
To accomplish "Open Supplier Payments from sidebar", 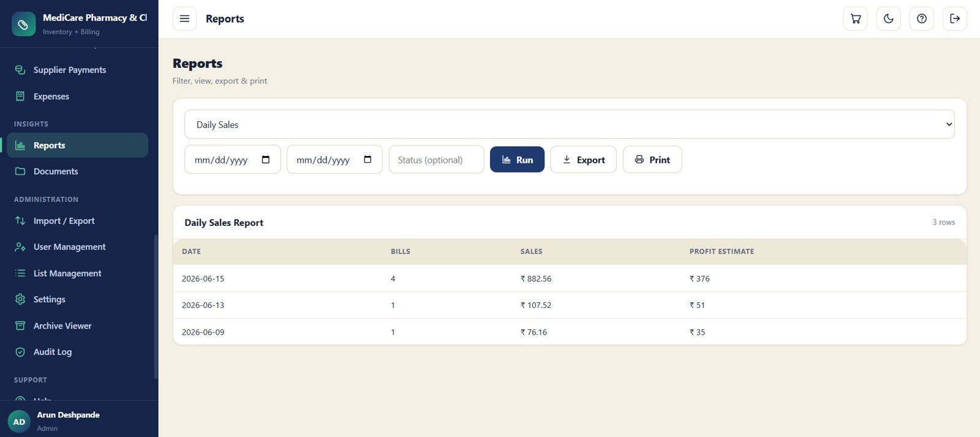I will 77,70.
